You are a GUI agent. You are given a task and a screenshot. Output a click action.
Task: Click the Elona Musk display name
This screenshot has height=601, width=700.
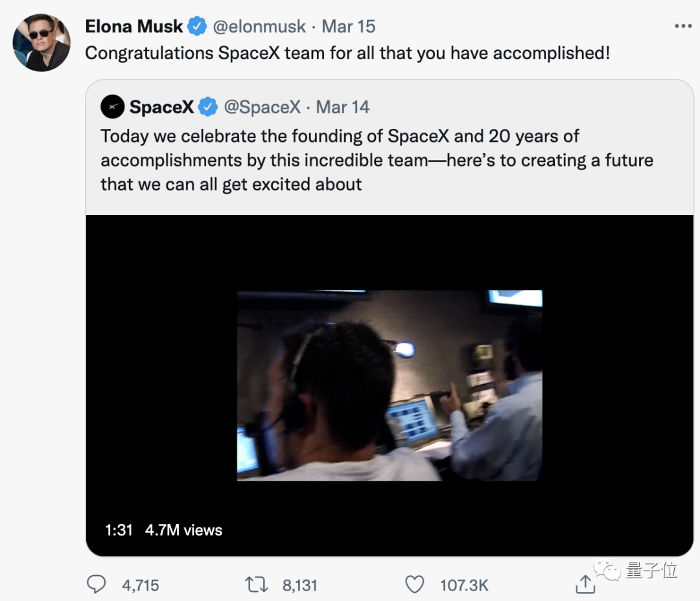(x=134, y=27)
